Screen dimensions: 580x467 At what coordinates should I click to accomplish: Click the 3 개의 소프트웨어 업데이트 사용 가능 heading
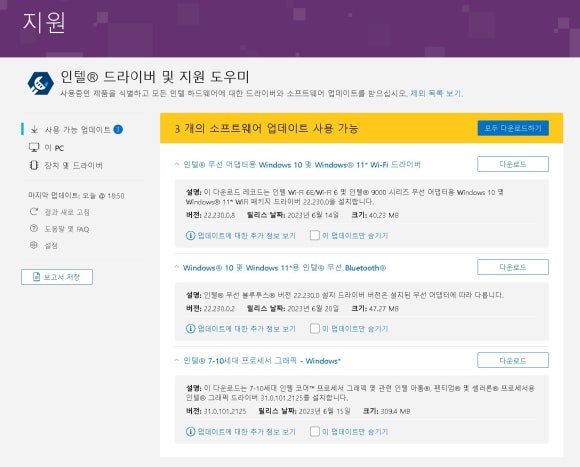pyautogui.click(x=266, y=128)
